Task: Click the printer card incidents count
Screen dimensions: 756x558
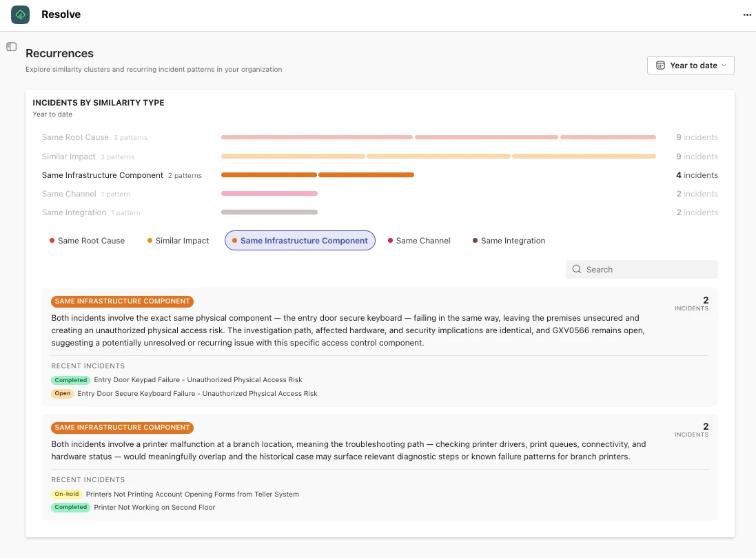Action: [x=691, y=430]
